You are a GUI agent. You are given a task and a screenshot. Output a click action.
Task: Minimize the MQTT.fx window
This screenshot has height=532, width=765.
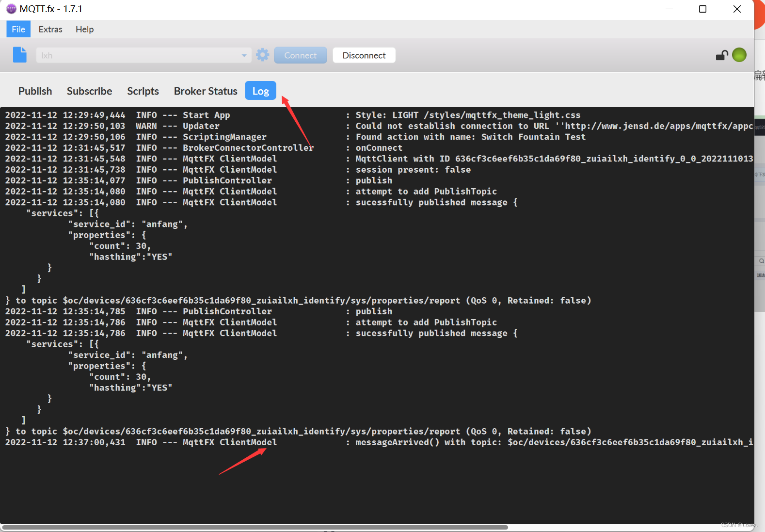(x=669, y=9)
